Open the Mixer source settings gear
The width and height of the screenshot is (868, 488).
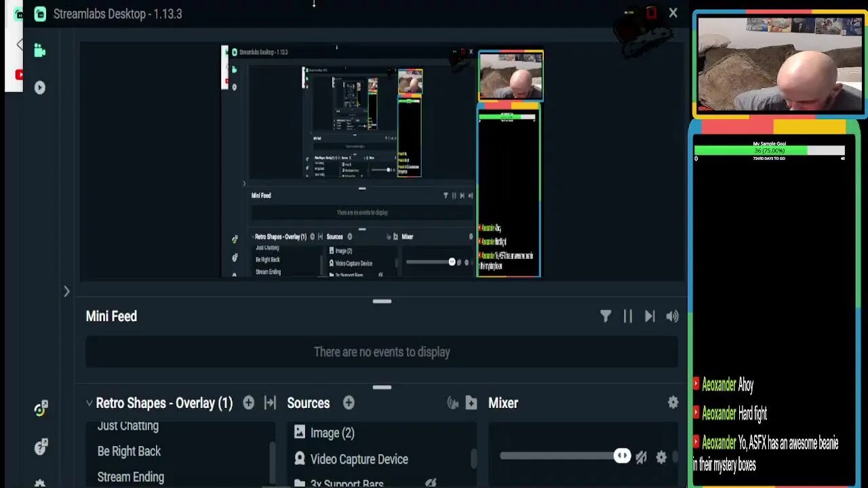pyautogui.click(x=661, y=457)
